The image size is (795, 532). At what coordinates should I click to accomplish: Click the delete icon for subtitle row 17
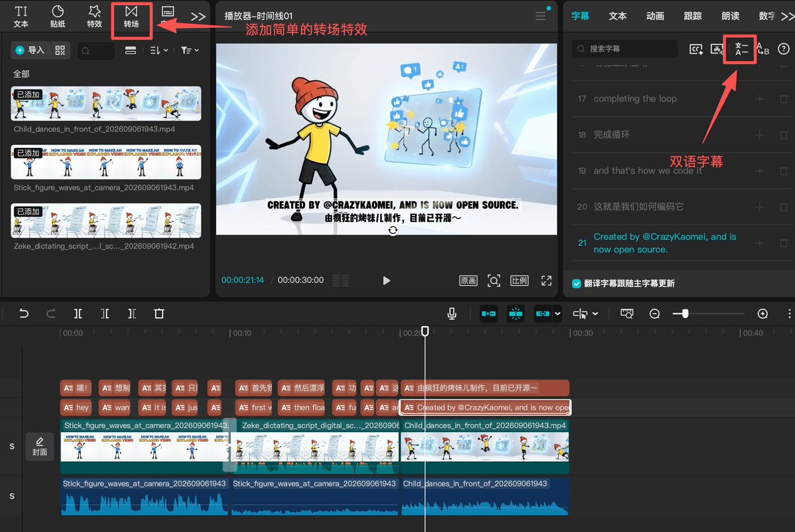[783, 99]
